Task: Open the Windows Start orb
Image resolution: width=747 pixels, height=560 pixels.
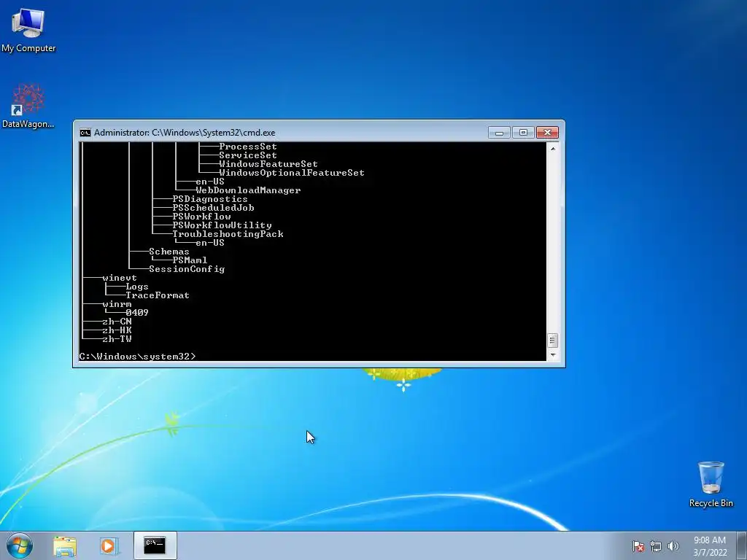Action: tap(20, 545)
